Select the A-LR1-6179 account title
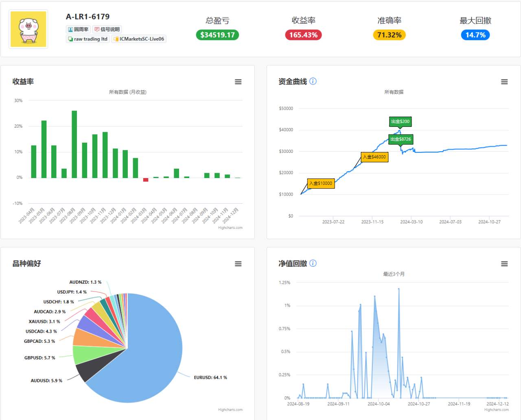 point(88,17)
